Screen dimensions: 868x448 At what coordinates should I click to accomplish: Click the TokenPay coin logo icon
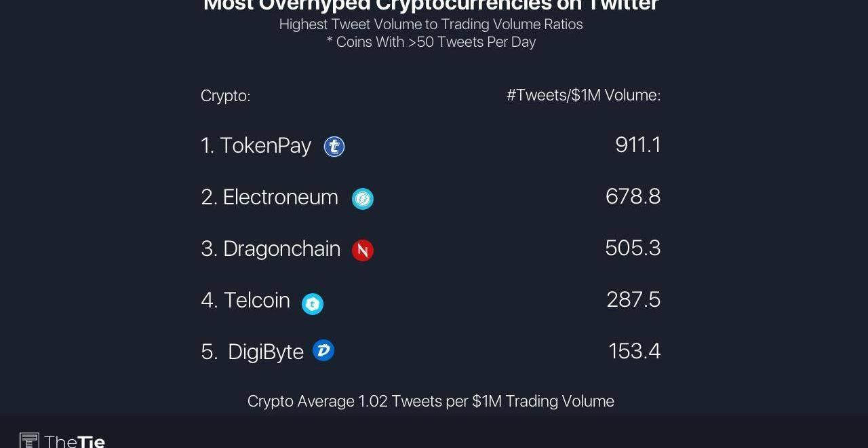(334, 147)
